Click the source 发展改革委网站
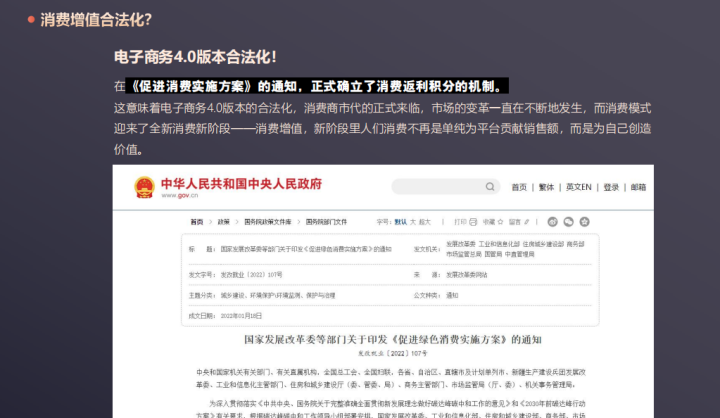This screenshot has width=720, height=418. (467, 275)
